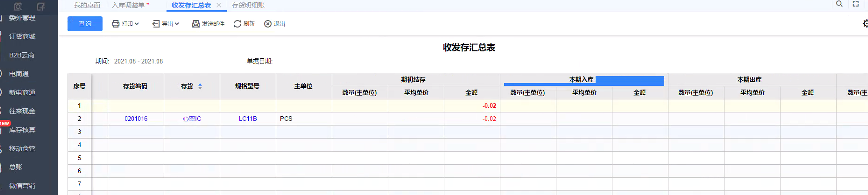Select row number 5
The image size is (868, 195).
(x=79, y=158)
